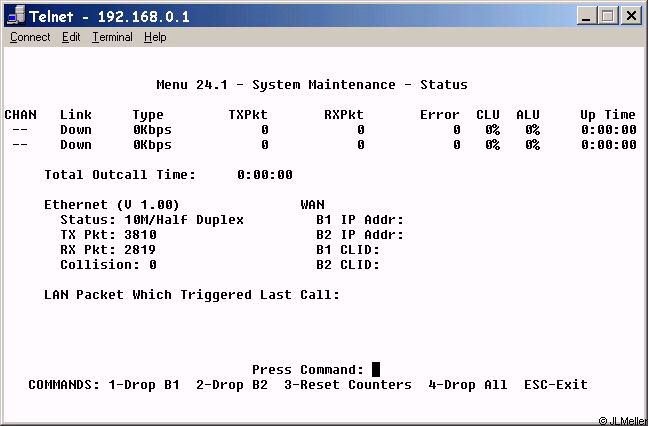Click the Press Command cursor block

(x=376, y=369)
